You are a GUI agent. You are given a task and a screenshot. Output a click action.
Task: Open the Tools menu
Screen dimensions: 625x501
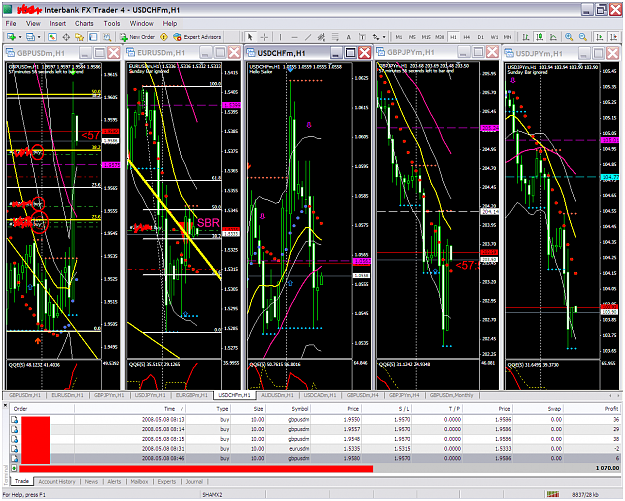point(112,24)
